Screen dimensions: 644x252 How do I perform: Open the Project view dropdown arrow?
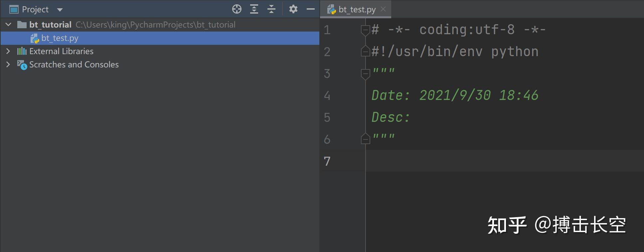point(60,10)
